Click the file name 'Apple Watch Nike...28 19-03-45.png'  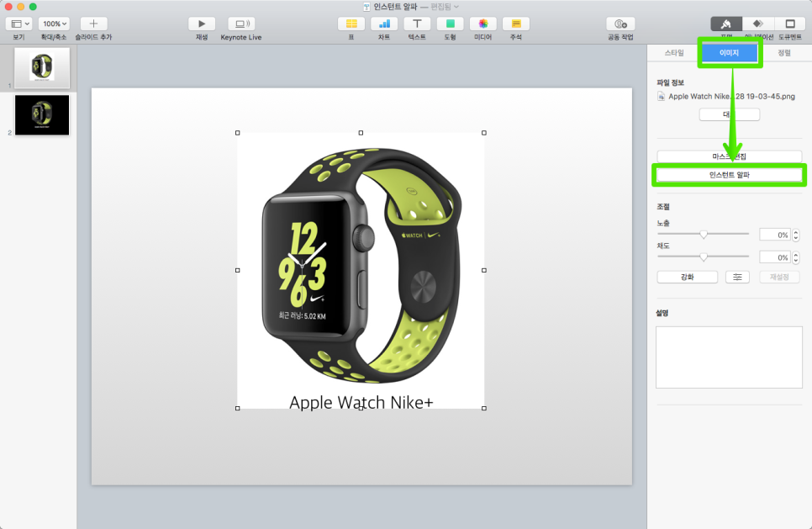(x=731, y=97)
